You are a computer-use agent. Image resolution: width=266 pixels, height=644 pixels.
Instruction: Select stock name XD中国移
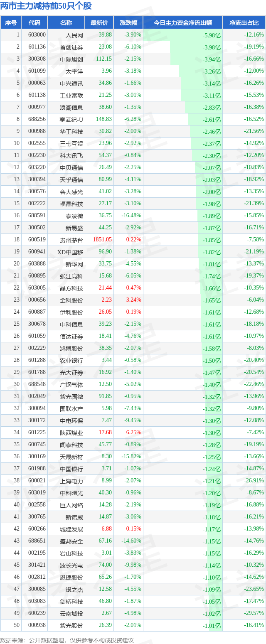[70, 252]
